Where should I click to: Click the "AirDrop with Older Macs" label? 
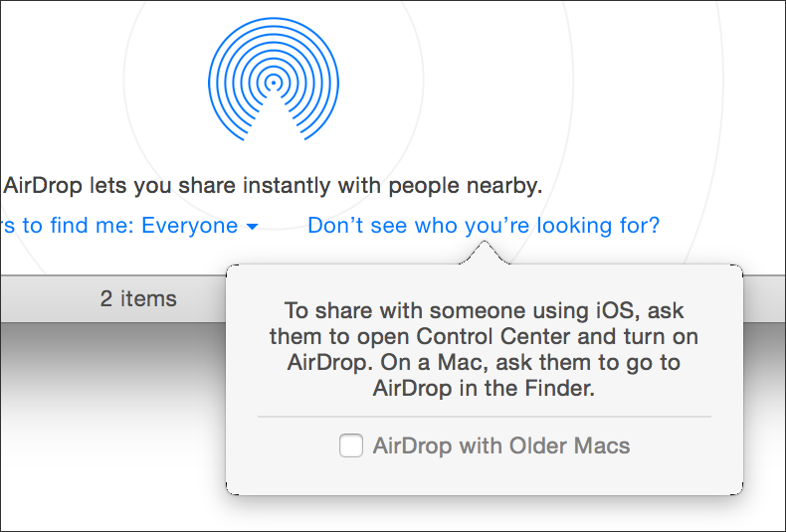click(501, 445)
